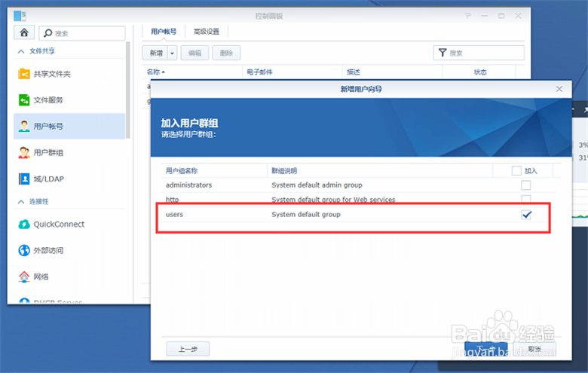The width and height of the screenshot is (588, 373).
Task: Click the user list filter search field
Action: click(x=479, y=53)
